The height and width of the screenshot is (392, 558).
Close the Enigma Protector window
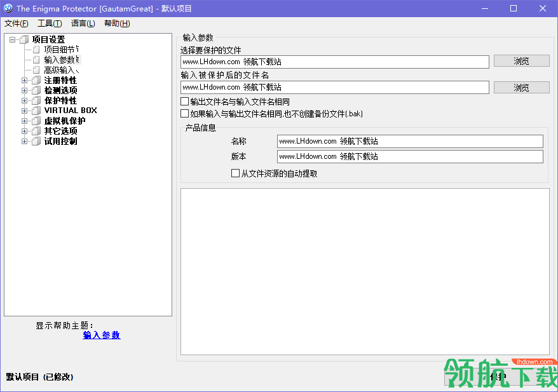[542, 8]
